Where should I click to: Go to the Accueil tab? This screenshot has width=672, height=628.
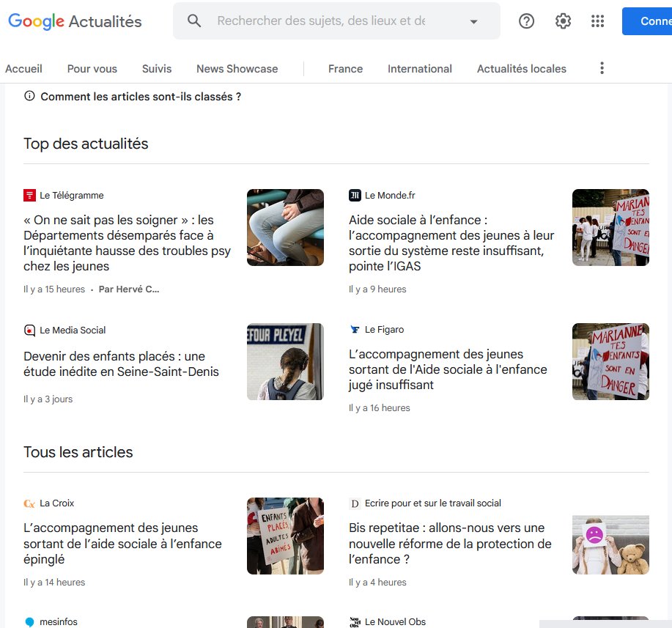pos(23,69)
